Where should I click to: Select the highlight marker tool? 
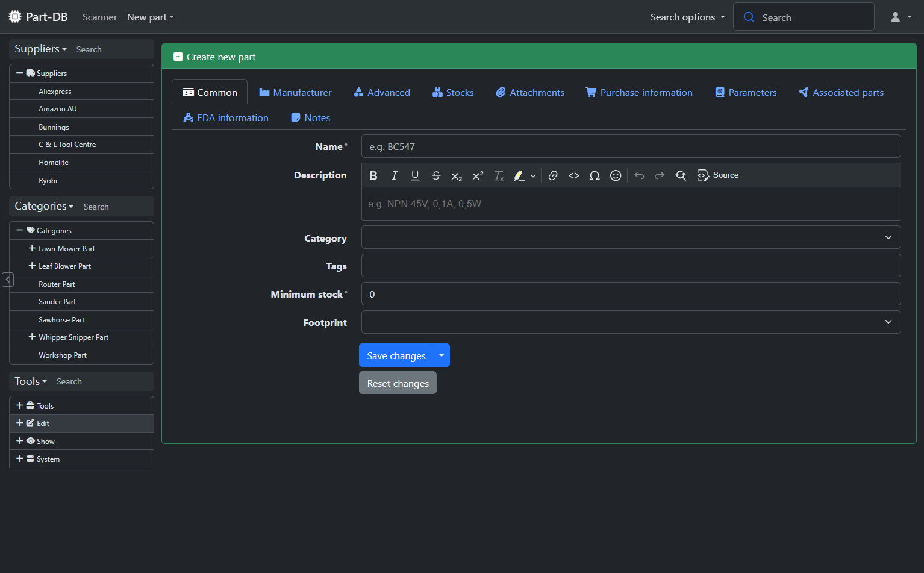point(519,175)
